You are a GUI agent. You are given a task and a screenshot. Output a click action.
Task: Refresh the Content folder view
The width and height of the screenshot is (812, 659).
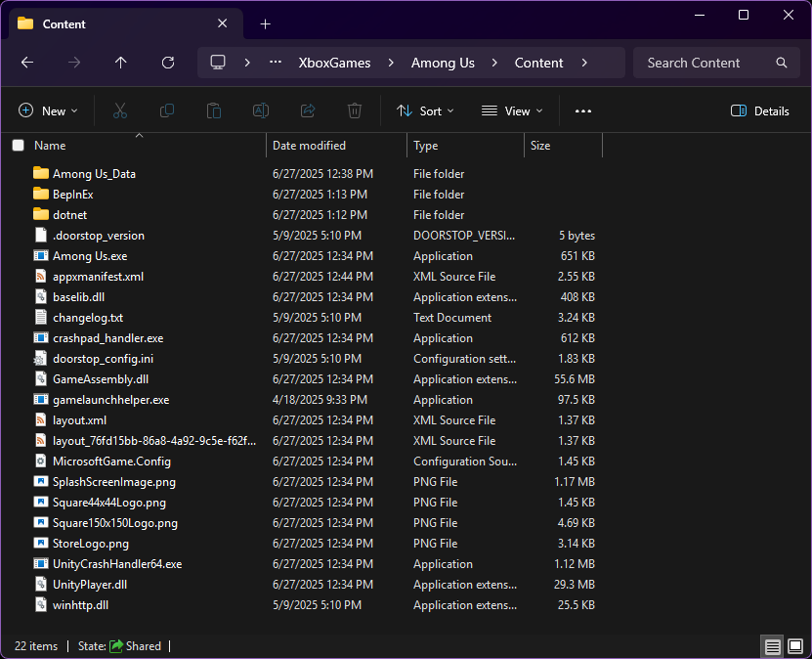point(168,63)
